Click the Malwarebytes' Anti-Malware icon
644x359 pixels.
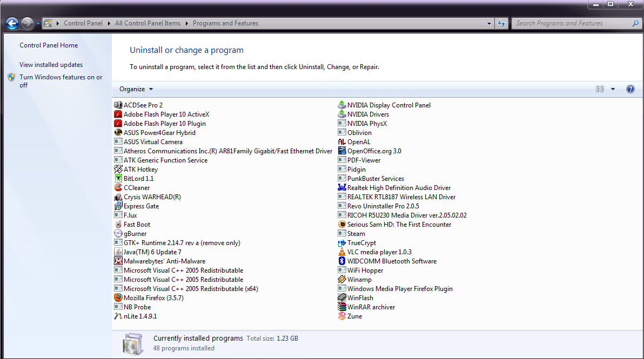coord(118,261)
